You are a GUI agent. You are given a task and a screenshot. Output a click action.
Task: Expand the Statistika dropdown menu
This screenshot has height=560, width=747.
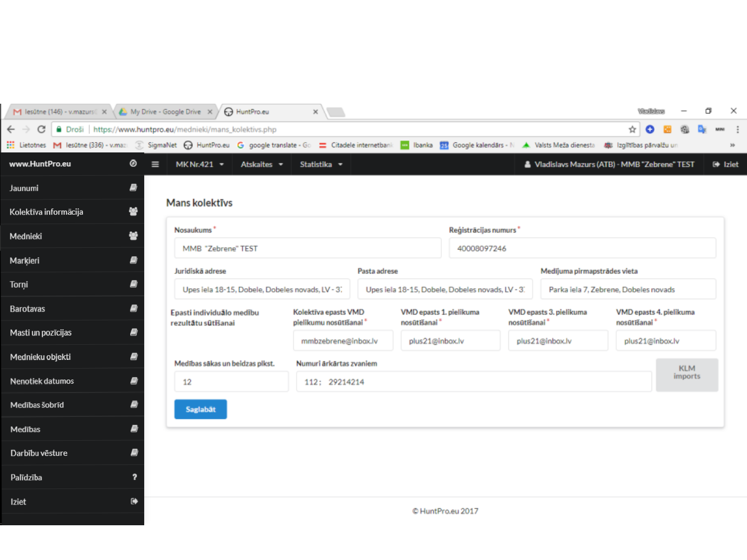click(321, 164)
